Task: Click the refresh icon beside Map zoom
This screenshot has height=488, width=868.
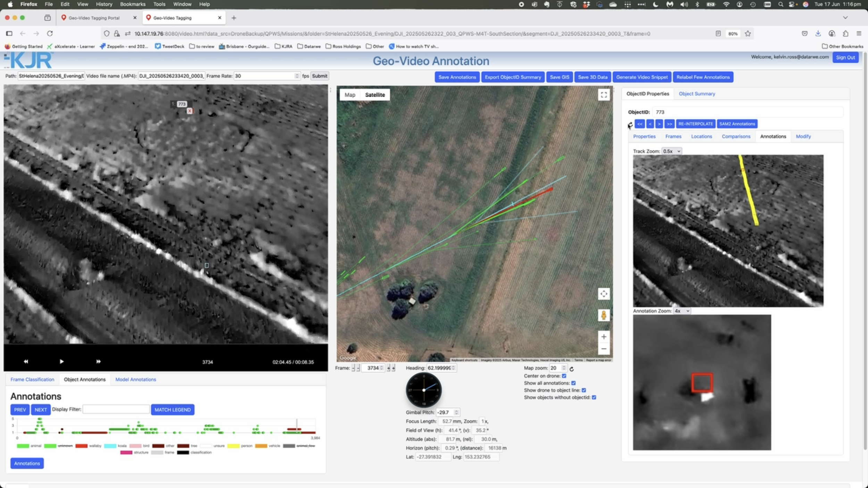Action: (571, 369)
